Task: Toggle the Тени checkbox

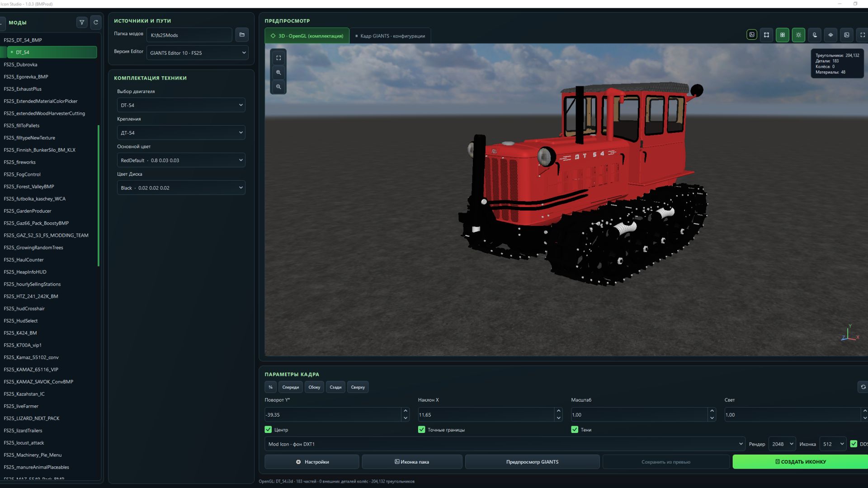Action: (x=575, y=430)
